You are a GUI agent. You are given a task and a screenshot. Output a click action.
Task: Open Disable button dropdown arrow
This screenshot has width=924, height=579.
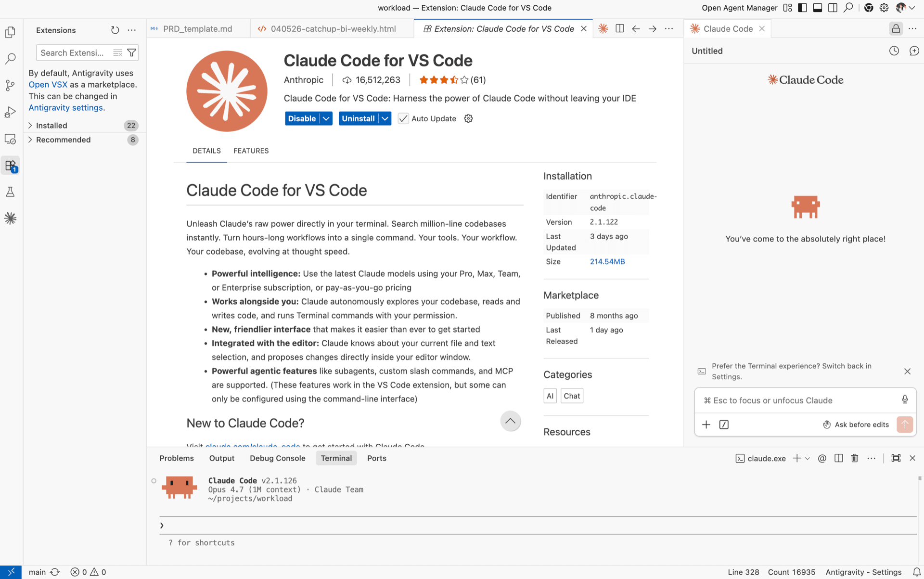tap(326, 118)
